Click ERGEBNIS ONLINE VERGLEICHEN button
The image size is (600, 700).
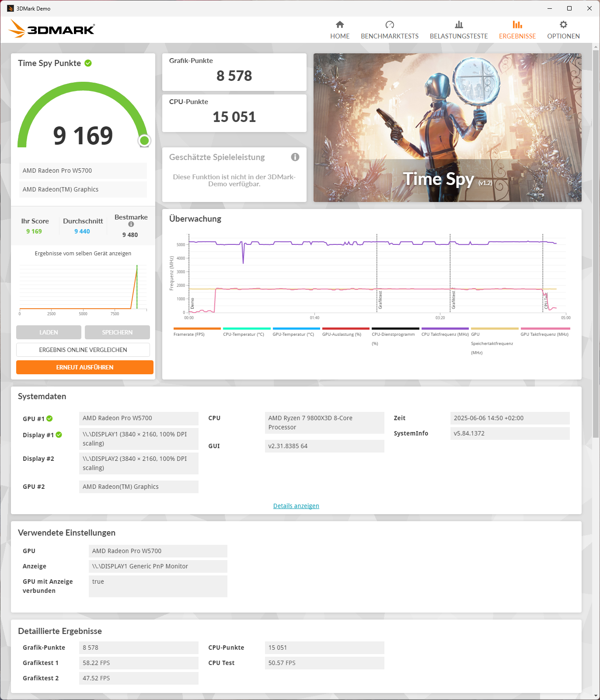coord(83,350)
